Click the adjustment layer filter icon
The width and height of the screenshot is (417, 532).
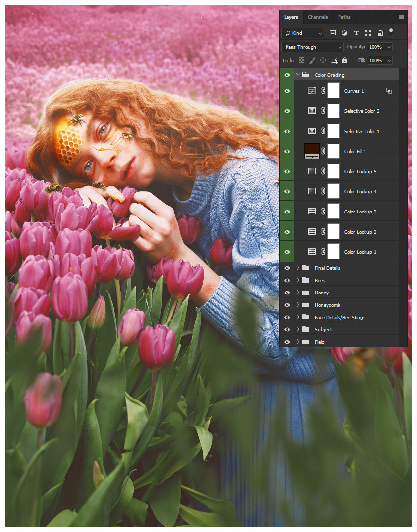point(344,33)
